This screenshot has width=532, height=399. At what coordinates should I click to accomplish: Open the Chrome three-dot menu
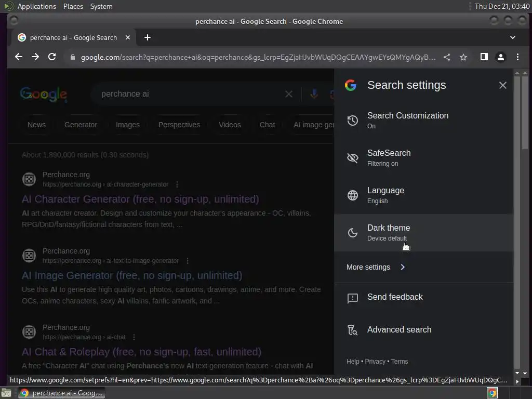(517, 57)
